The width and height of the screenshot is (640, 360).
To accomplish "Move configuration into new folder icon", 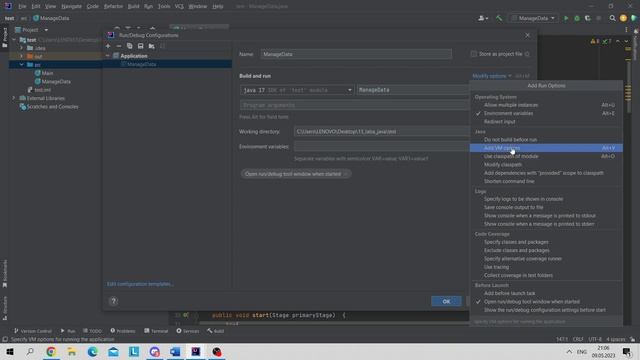I will point(151,46).
